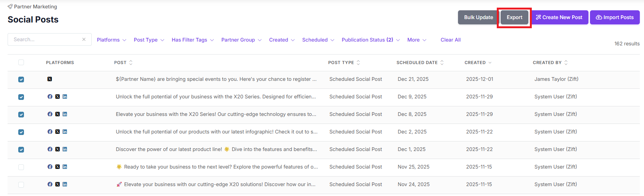This screenshot has width=644, height=196.
Task: Open the post "Elevate your business with the X20 Series!"
Action: (x=216, y=114)
